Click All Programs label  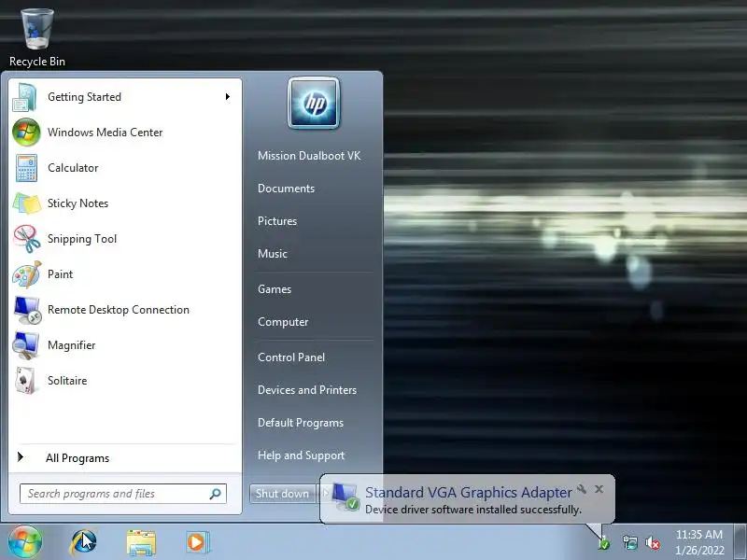(x=78, y=458)
